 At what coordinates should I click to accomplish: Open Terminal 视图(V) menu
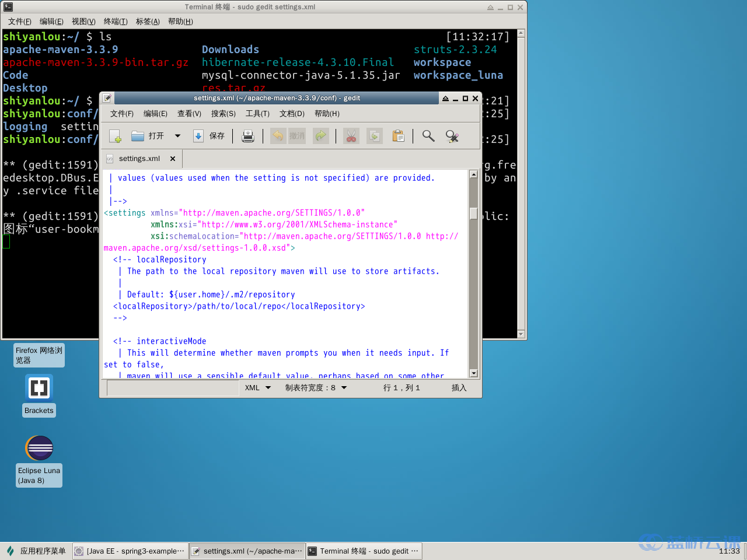pos(83,22)
